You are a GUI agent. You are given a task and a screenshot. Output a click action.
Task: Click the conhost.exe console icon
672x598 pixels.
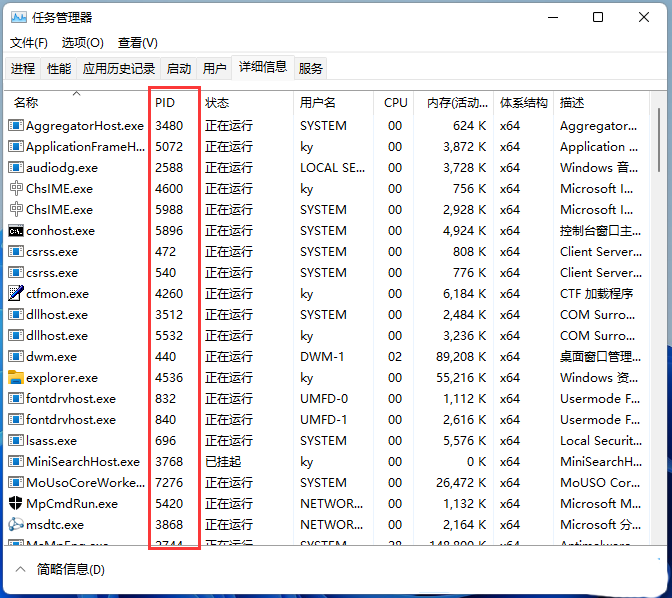coord(16,231)
